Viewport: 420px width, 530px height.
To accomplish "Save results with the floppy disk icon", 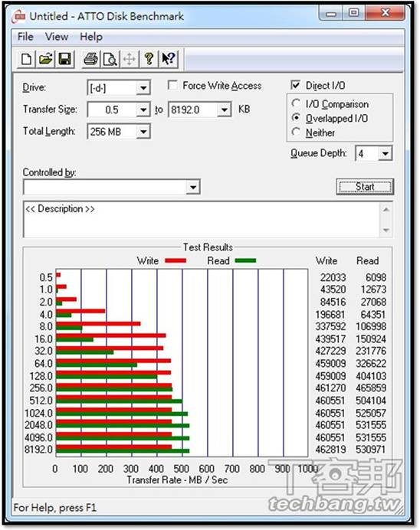I will tap(65, 59).
